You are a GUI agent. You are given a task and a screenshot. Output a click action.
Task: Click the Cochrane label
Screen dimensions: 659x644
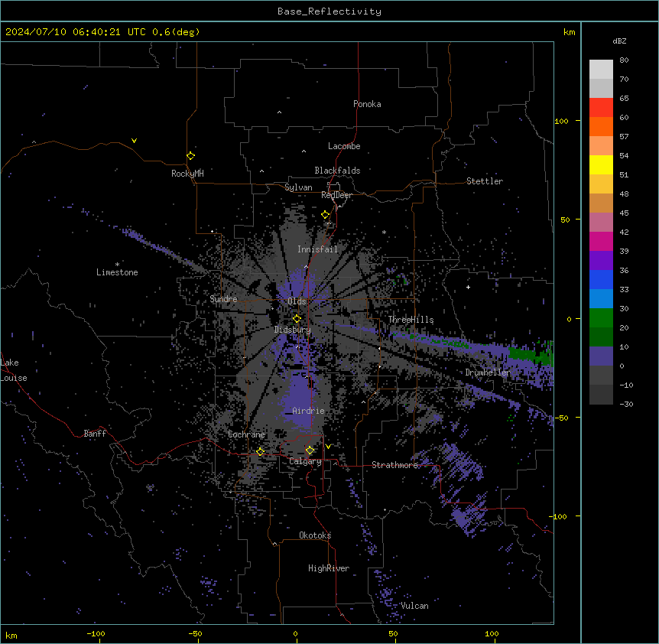[246, 434]
